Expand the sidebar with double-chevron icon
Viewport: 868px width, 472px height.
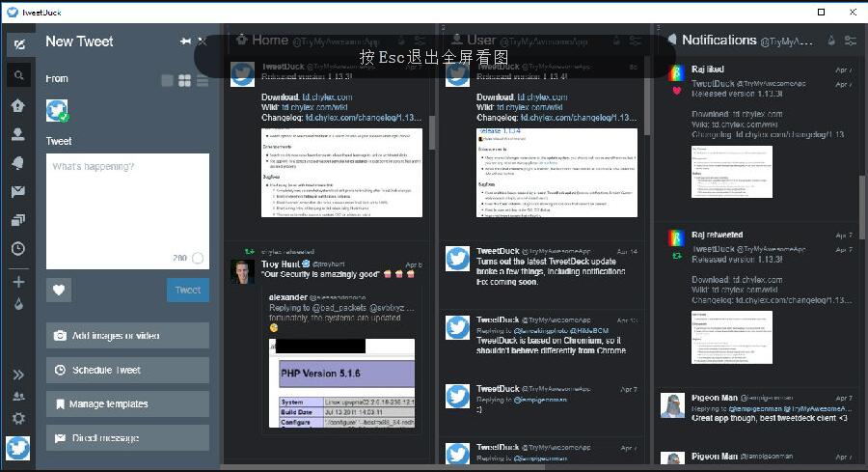click(18, 375)
